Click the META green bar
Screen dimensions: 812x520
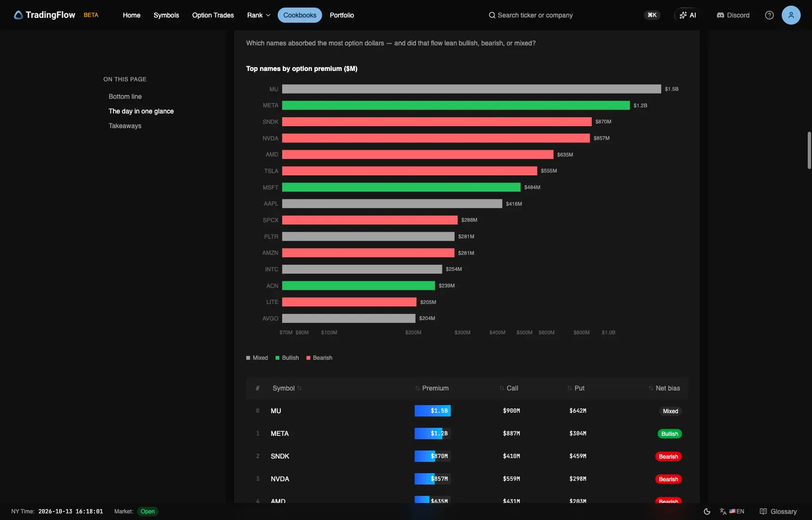(x=456, y=105)
